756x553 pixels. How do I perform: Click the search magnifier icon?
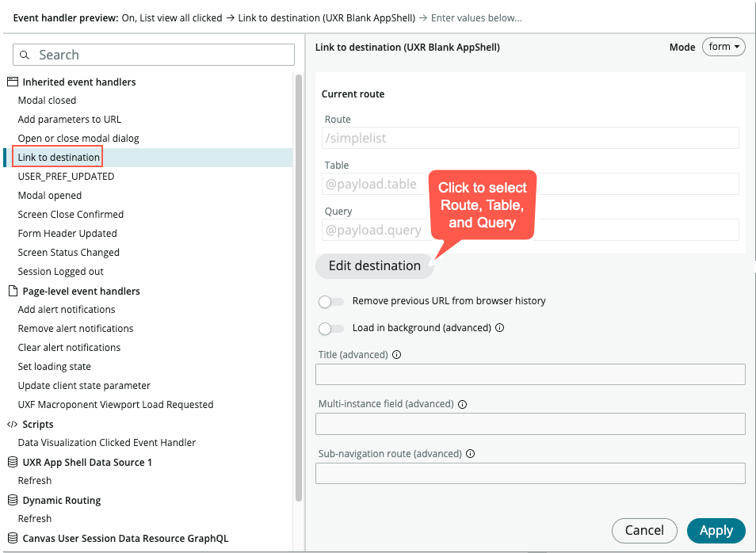tap(24, 55)
